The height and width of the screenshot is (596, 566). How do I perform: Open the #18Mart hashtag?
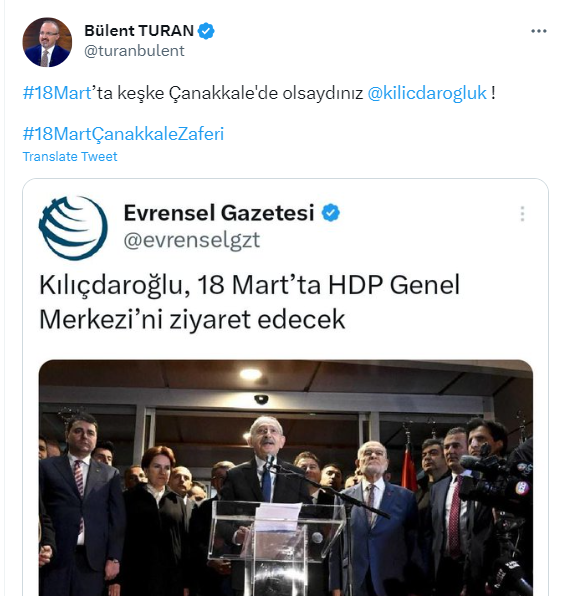[57, 93]
